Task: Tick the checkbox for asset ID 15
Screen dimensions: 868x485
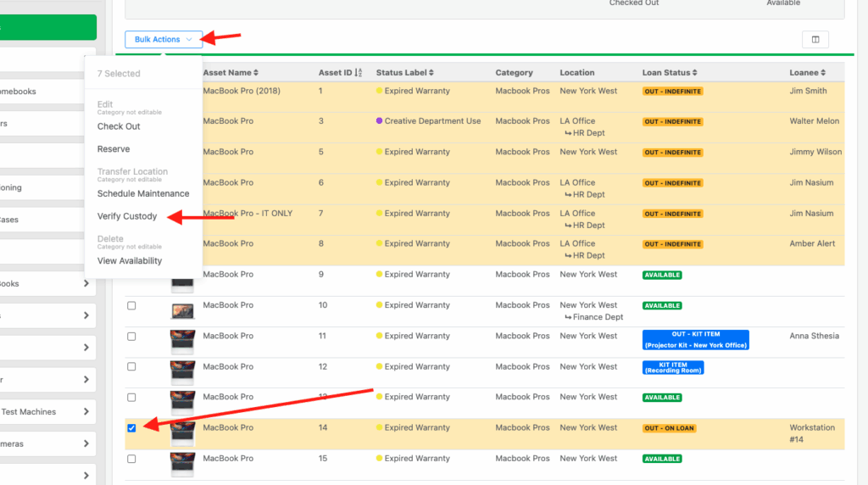Action: tap(131, 459)
